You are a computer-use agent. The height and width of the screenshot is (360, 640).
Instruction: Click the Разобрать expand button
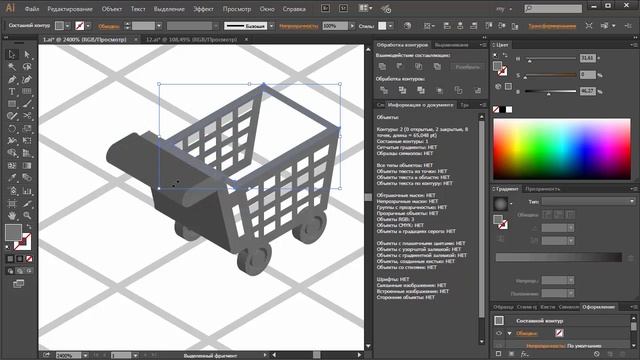tap(467, 67)
